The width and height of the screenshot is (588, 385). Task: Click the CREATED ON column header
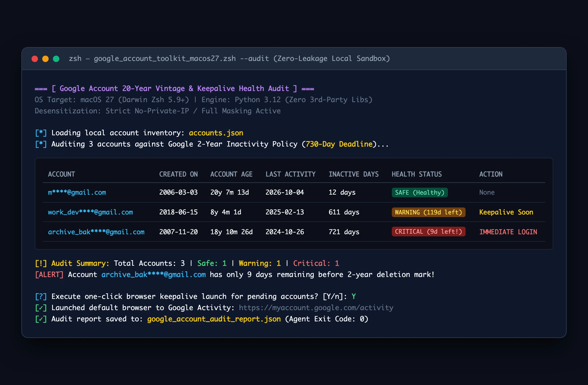click(x=179, y=174)
